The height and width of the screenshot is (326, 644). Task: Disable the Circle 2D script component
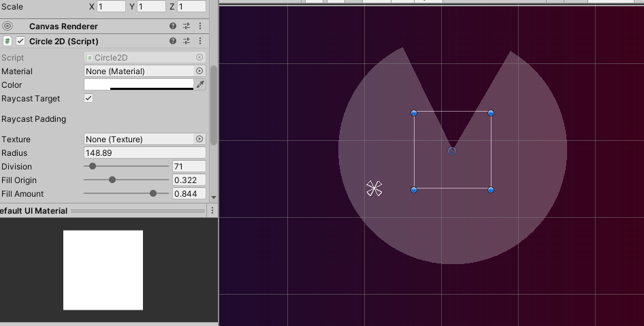pyautogui.click(x=20, y=42)
